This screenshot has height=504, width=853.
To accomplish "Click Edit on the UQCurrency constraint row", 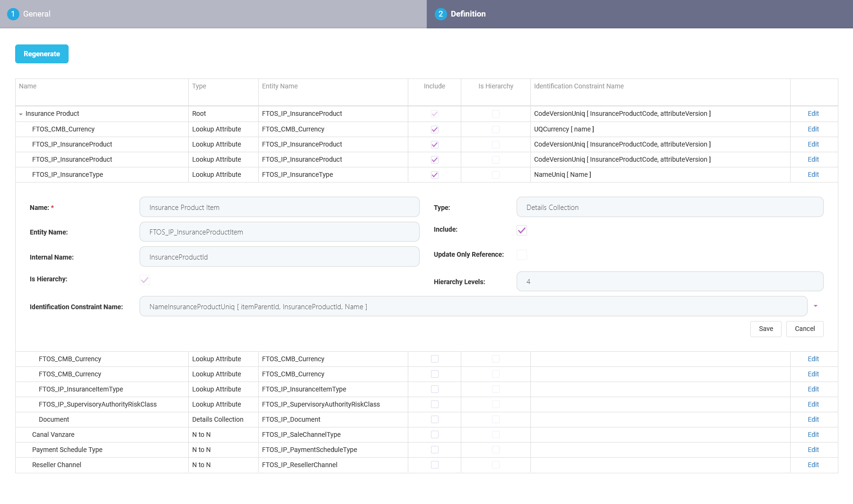I will (x=813, y=129).
